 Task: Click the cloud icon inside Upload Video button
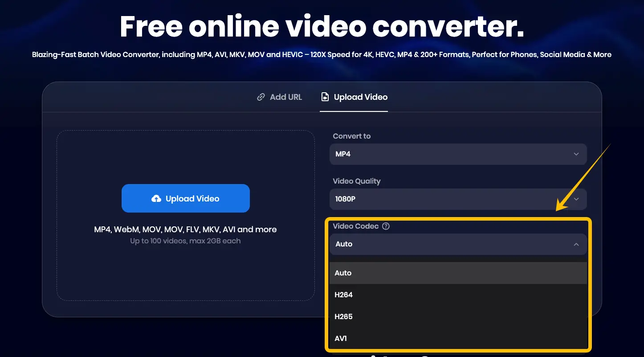point(155,198)
